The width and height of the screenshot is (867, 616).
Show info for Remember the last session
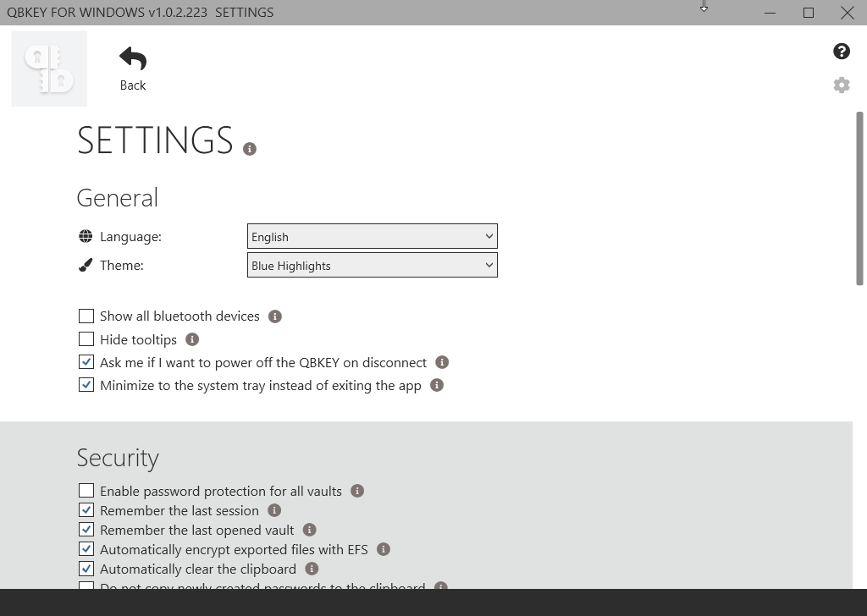pyautogui.click(x=274, y=510)
